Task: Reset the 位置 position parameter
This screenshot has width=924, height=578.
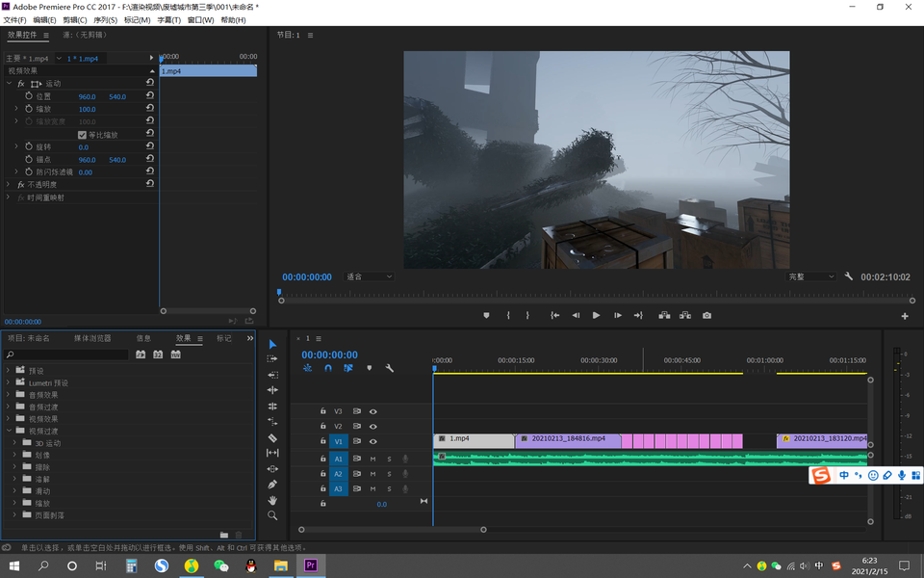Action: point(150,95)
